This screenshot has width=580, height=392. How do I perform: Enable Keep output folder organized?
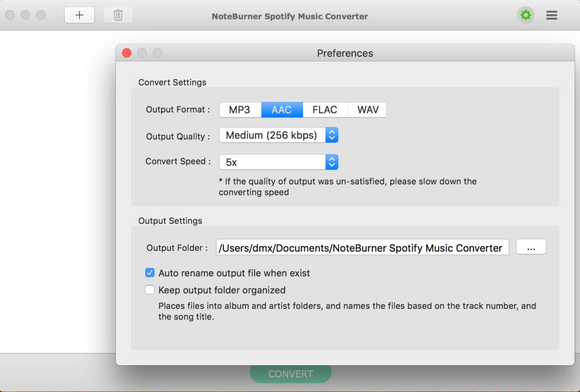pos(150,290)
